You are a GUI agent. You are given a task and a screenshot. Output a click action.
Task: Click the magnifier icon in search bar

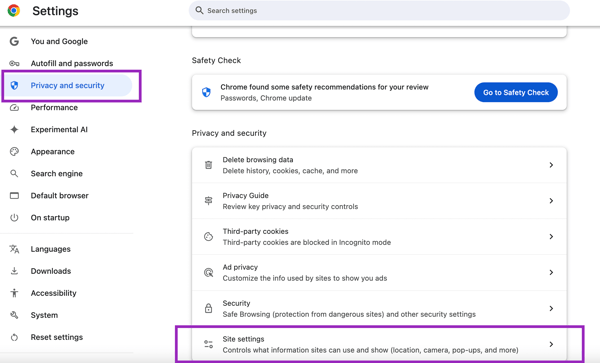(x=199, y=10)
